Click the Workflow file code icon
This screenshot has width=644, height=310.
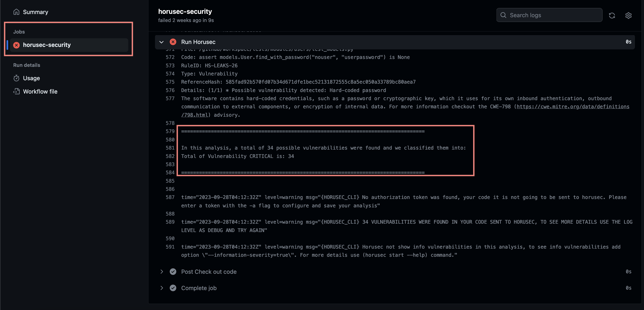[x=16, y=91]
